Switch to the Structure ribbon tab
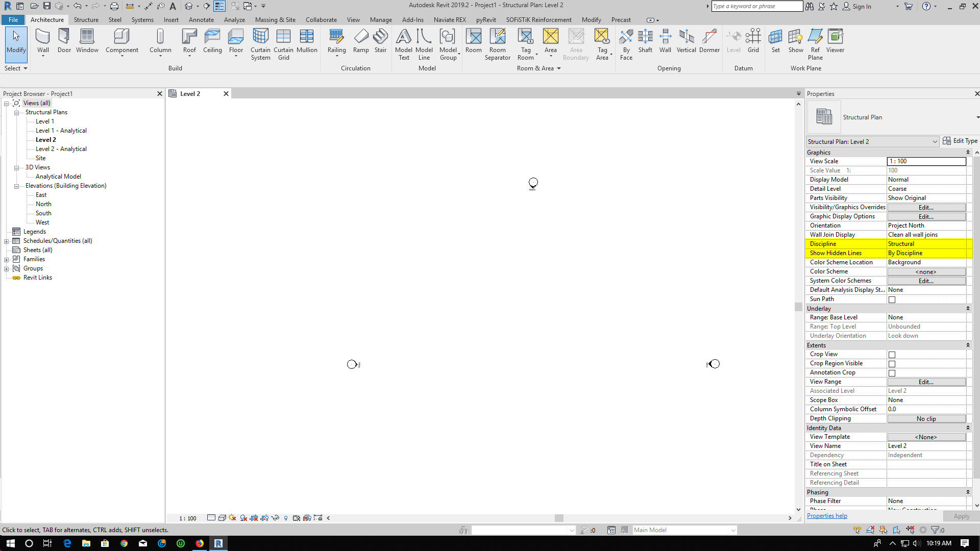 [86, 19]
